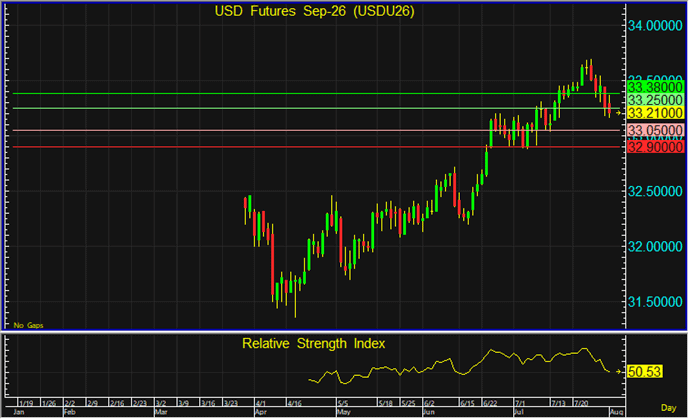Click the Jan month label
The image size is (689, 419).
coord(19,412)
